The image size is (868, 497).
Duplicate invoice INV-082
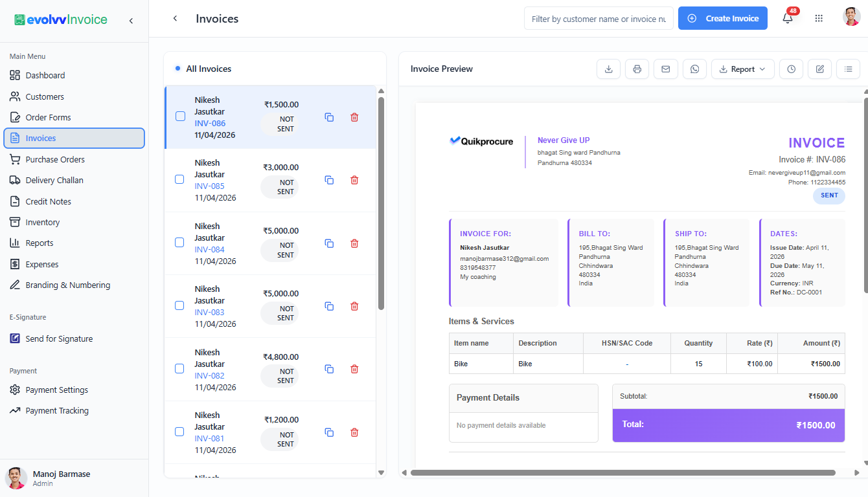329,369
